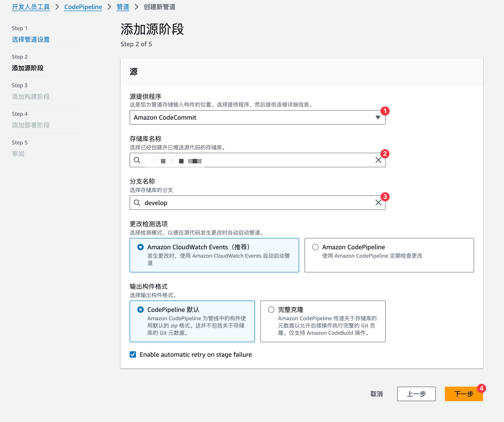This screenshot has height=422, width=504.
Task: Click search icon in repository name field
Action: (x=137, y=160)
